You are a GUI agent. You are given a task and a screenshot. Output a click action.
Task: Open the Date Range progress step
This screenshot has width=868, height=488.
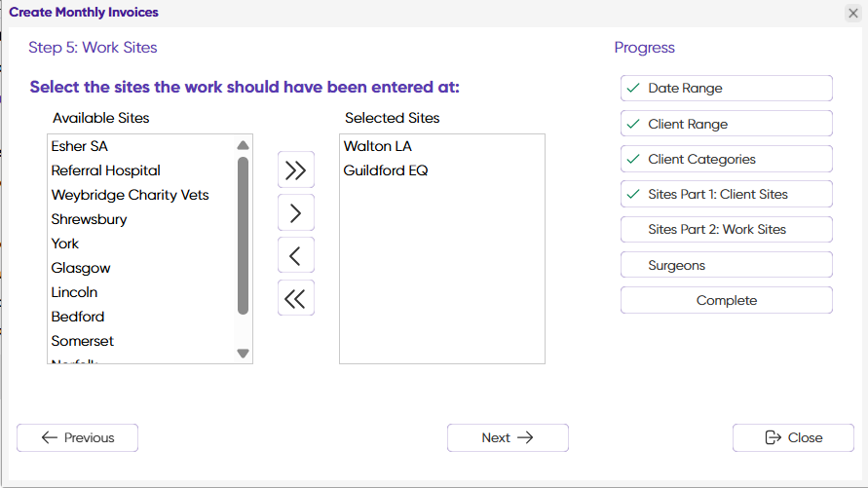point(727,88)
